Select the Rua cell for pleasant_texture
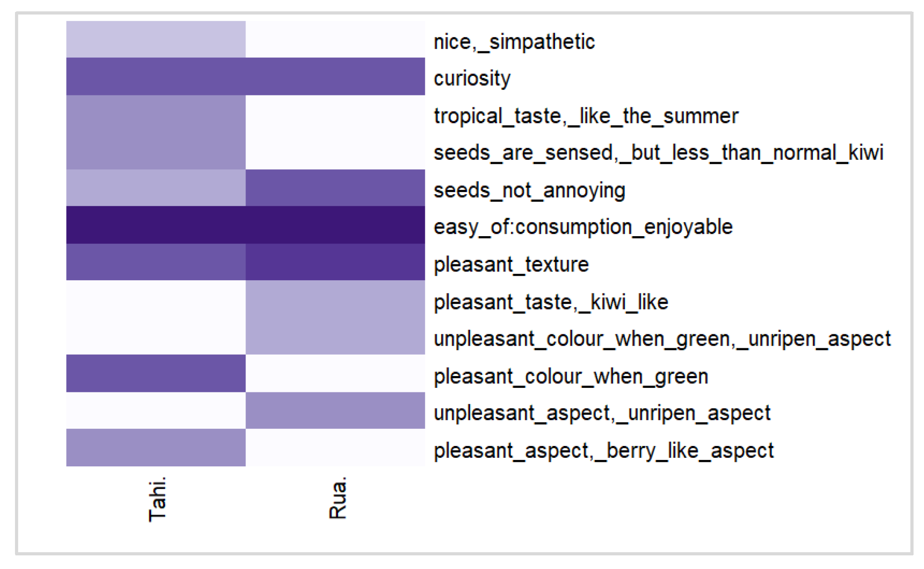Viewport: 924px width, 569px height. [335, 262]
